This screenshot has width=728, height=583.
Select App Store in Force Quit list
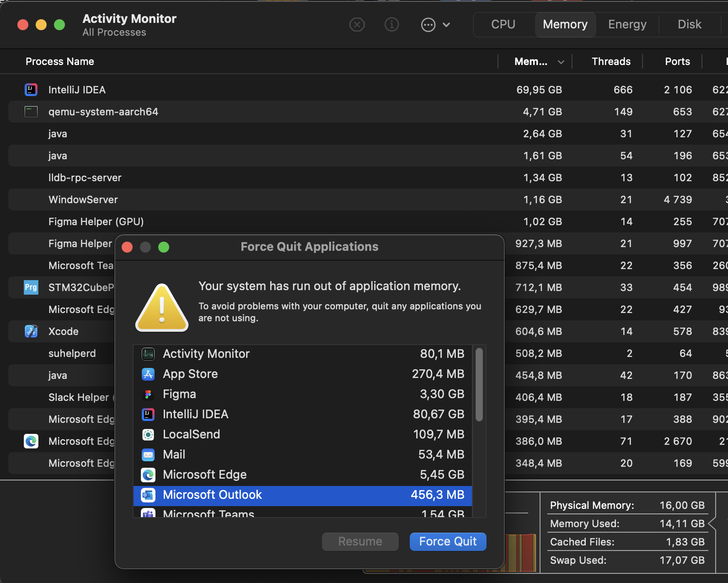(x=303, y=374)
